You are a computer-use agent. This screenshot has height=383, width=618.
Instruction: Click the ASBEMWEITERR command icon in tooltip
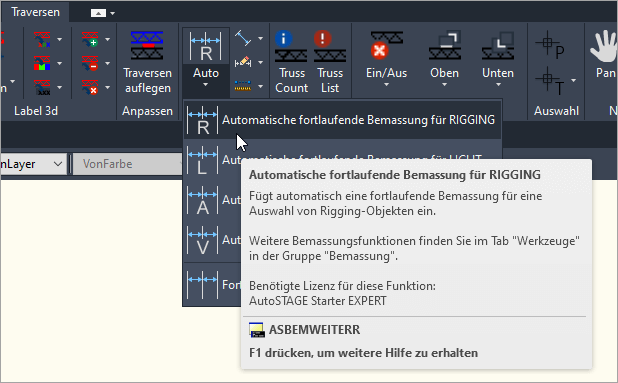[257, 330]
